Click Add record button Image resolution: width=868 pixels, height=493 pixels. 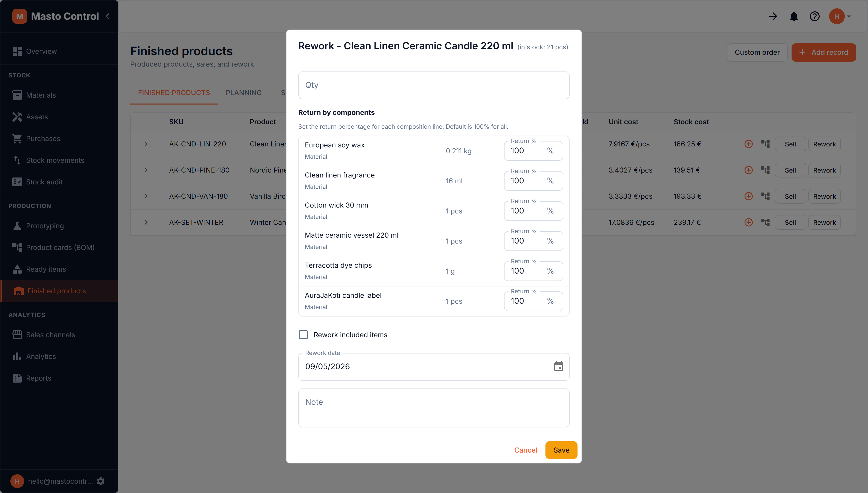[x=823, y=52]
